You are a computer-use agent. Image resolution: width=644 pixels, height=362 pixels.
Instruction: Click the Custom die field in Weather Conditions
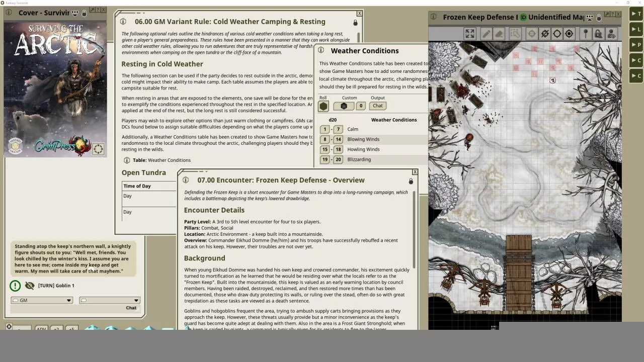point(344,106)
